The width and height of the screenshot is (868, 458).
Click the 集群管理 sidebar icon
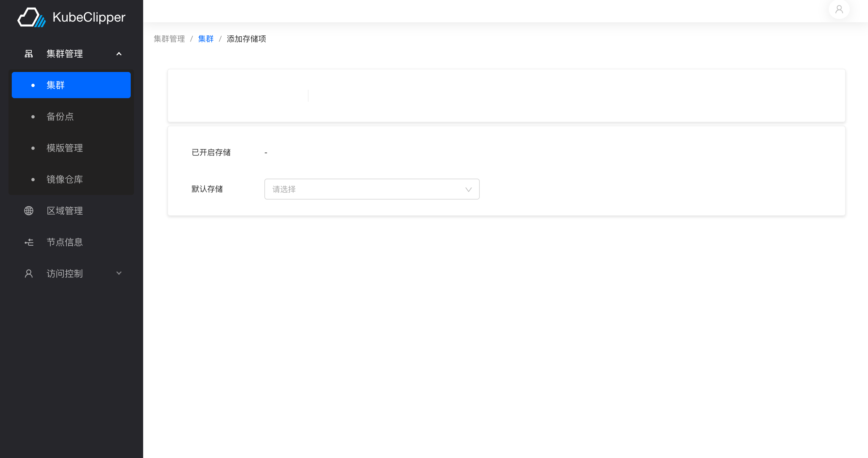pos(29,54)
